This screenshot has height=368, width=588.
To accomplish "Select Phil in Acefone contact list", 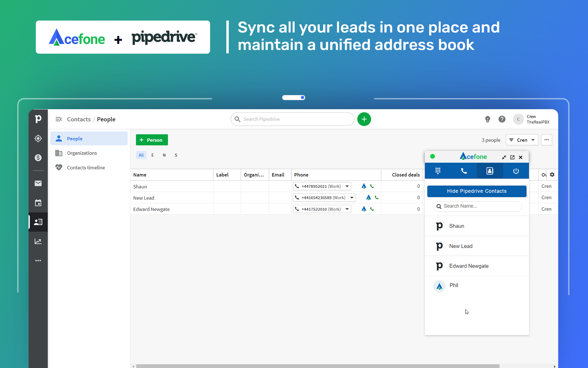I will point(477,286).
